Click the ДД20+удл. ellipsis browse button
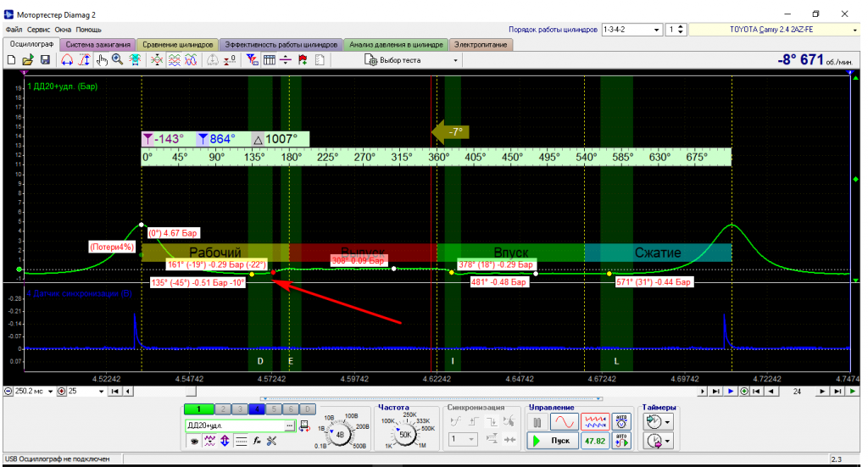The image size is (868, 467). tap(290, 425)
